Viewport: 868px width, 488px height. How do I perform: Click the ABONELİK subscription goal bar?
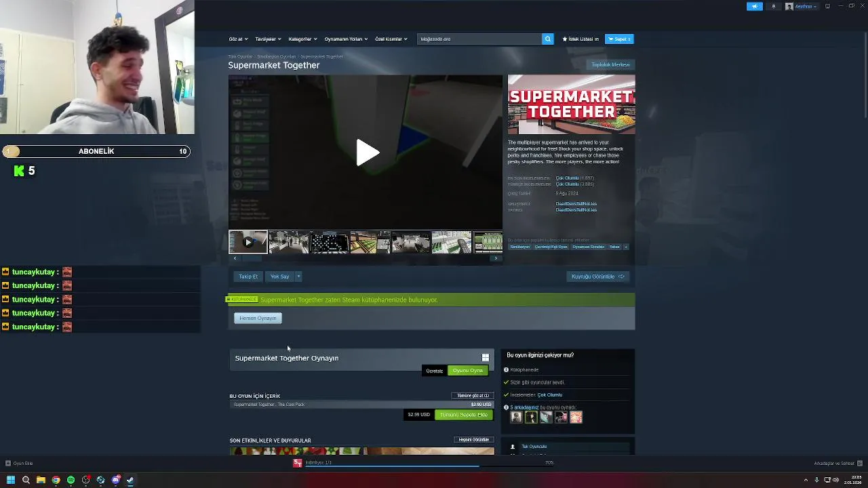[96, 151]
